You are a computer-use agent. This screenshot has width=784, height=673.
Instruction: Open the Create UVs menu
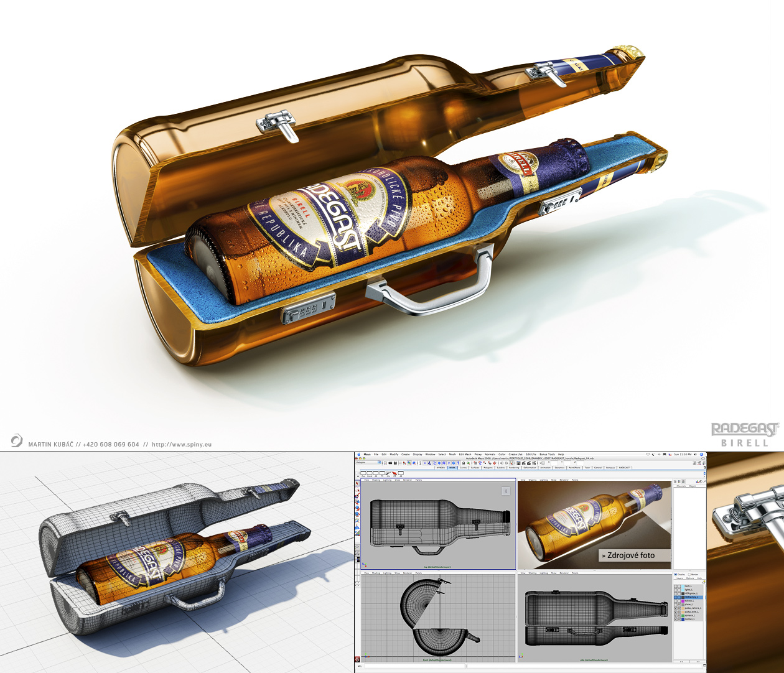tap(515, 455)
